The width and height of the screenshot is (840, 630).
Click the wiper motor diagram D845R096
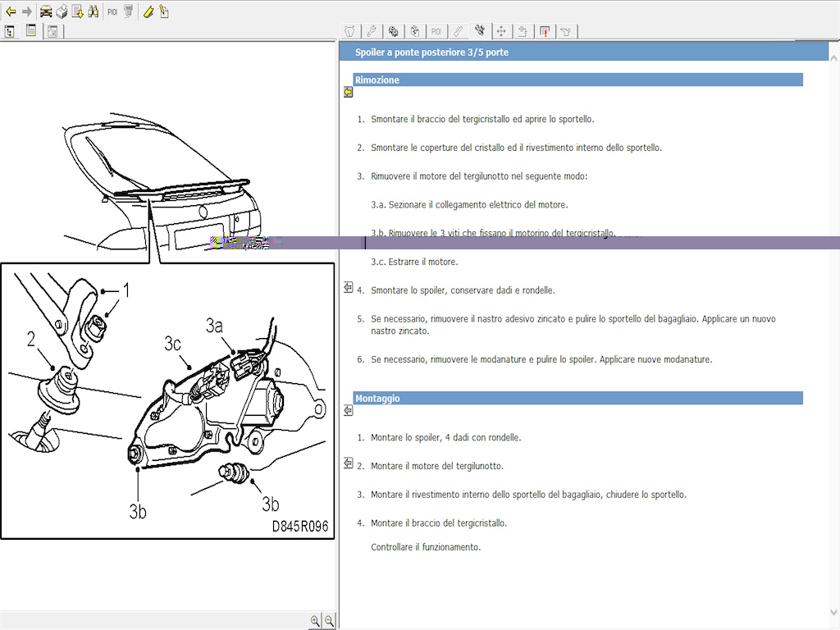[x=167, y=400]
